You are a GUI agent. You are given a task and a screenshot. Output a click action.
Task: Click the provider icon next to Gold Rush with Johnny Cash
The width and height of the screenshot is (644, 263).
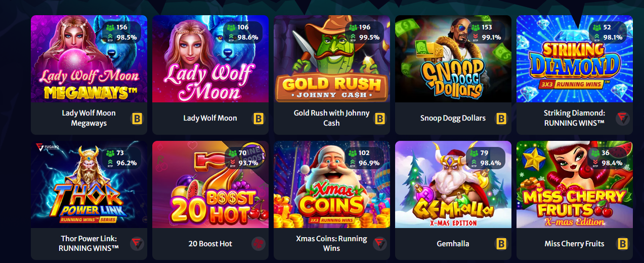click(380, 119)
